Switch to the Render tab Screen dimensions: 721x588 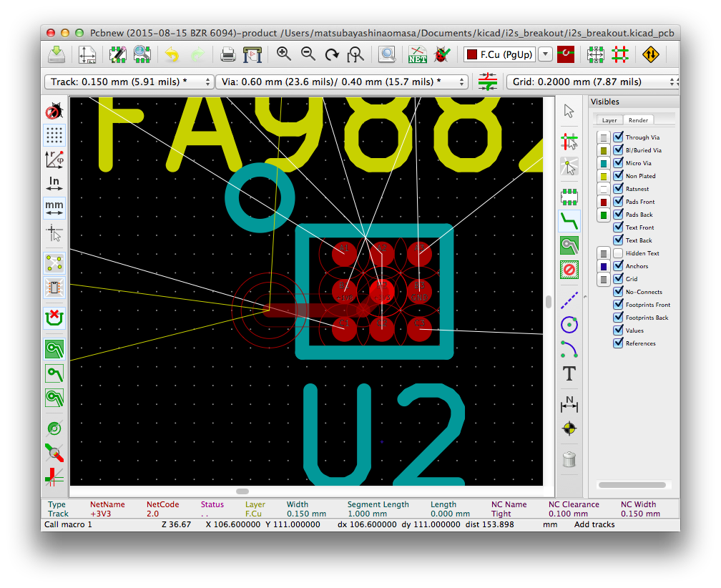coord(638,120)
